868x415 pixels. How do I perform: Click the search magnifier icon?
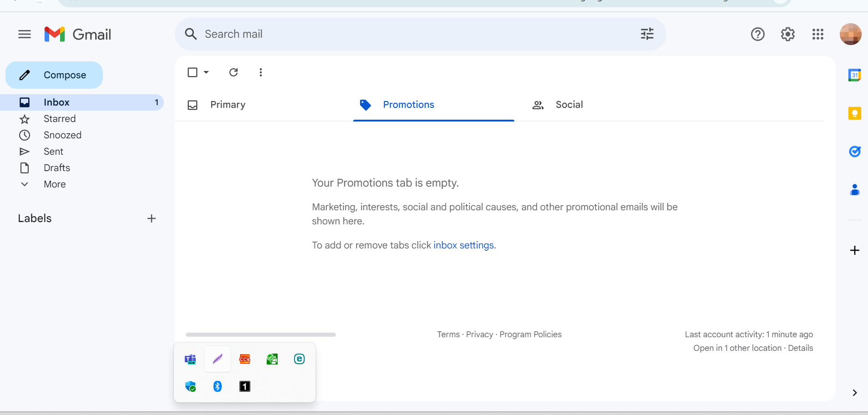pyautogui.click(x=191, y=34)
